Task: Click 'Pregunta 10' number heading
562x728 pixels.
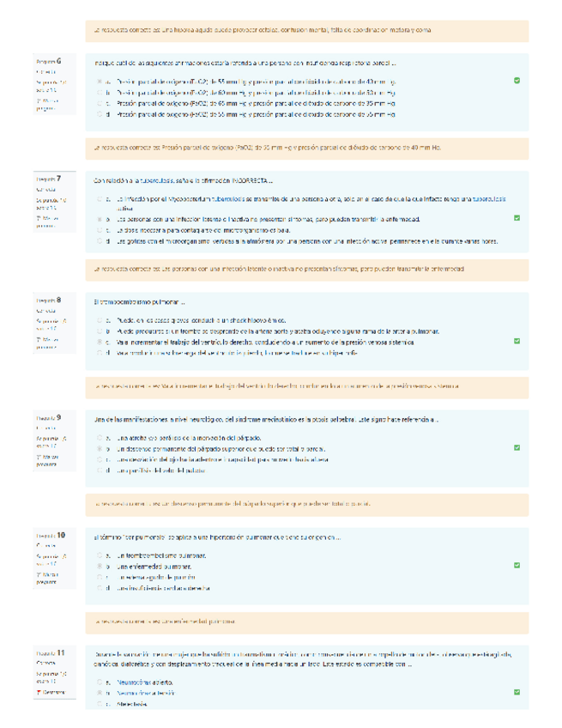Action: 51,536
